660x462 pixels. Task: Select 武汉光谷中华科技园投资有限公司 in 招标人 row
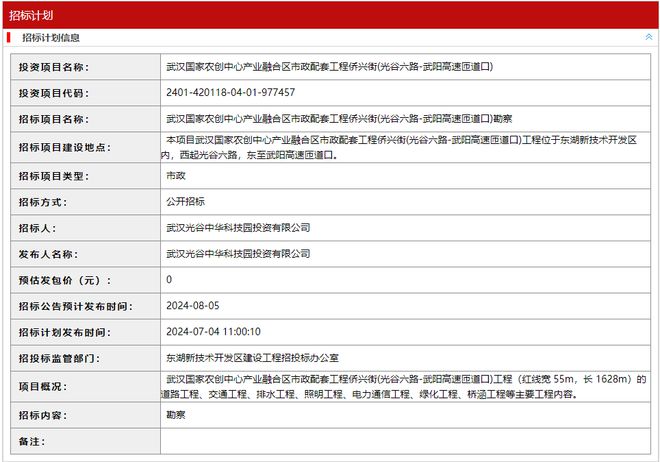click(x=238, y=228)
